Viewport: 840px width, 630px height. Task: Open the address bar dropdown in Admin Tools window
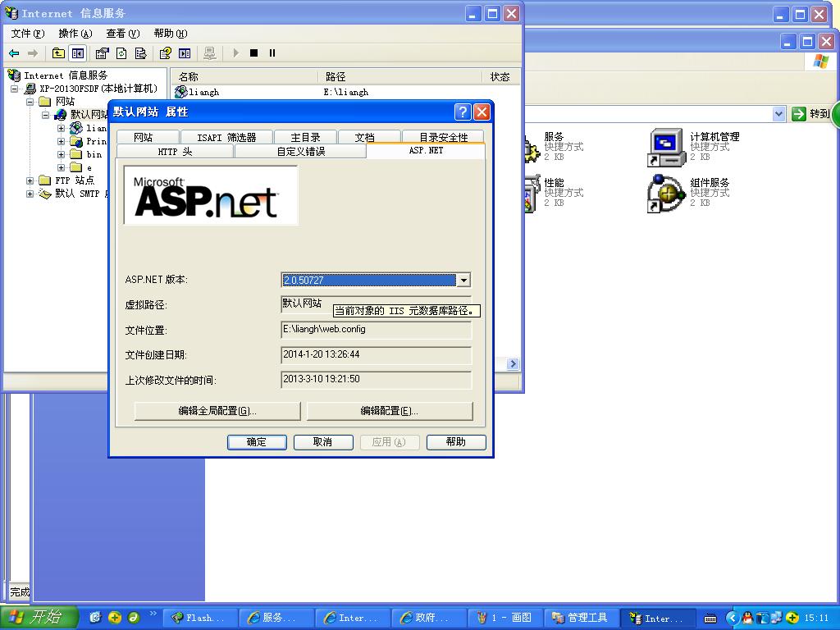click(779, 113)
